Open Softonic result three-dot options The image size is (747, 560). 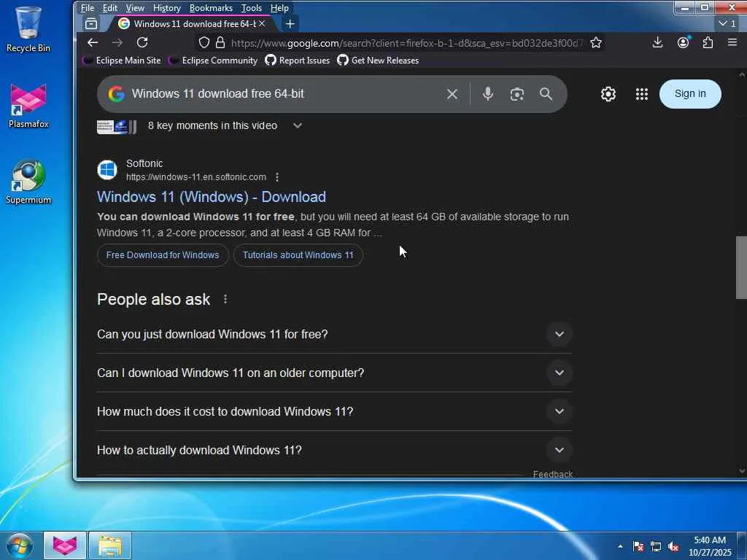(276, 177)
